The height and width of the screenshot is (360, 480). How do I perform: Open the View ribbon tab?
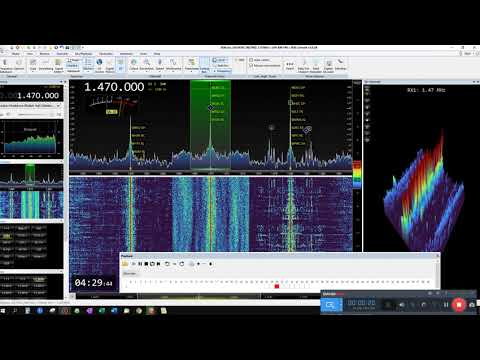pyautogui.click(x=30, y=54)
